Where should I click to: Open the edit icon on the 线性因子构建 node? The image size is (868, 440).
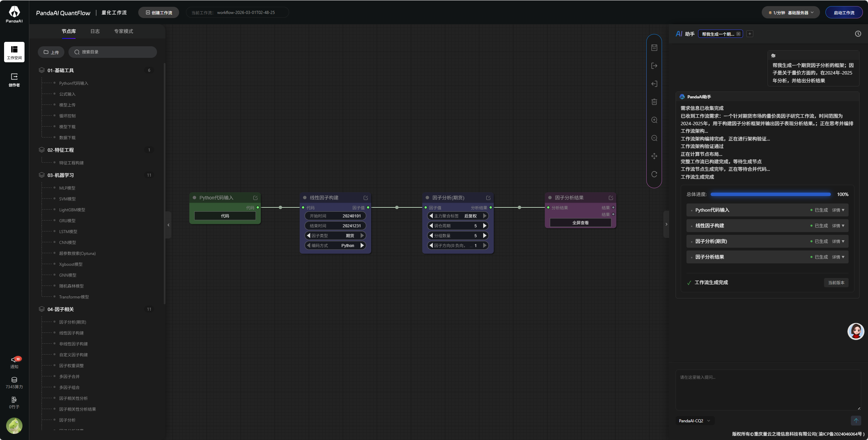[366, 198]
